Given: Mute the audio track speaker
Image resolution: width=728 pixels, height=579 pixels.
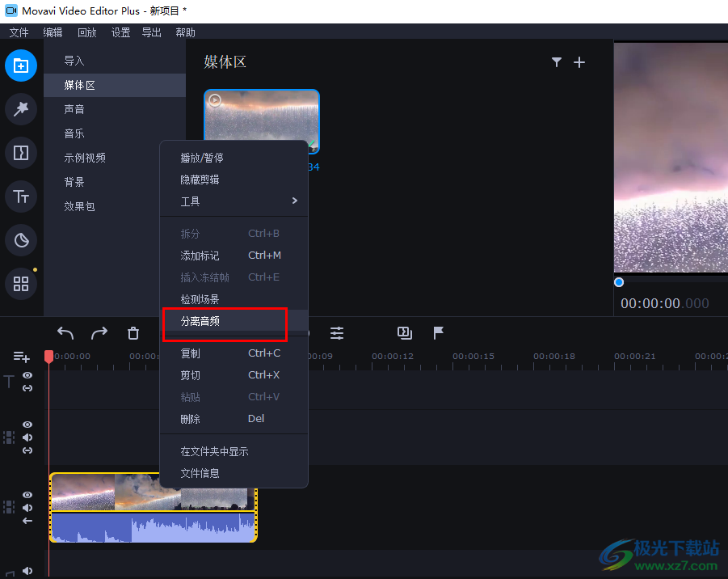Looking at the screenshot, I should tap(27, 571).
